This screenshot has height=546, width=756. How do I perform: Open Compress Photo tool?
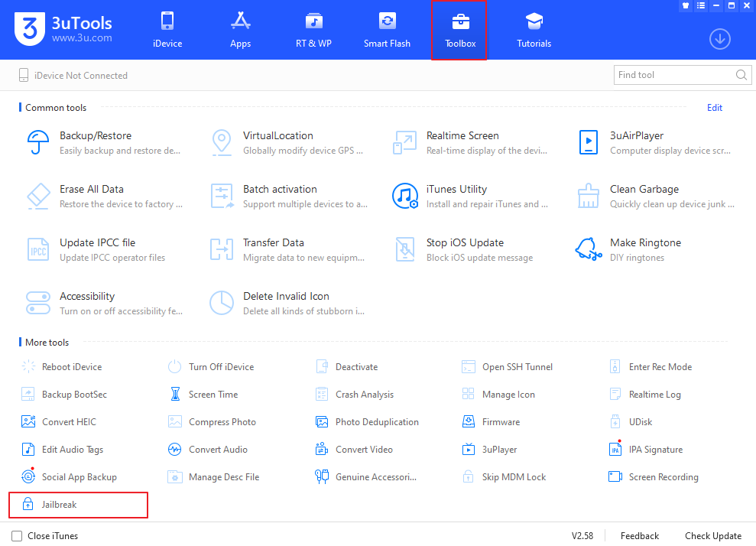[x=212, y=421]
